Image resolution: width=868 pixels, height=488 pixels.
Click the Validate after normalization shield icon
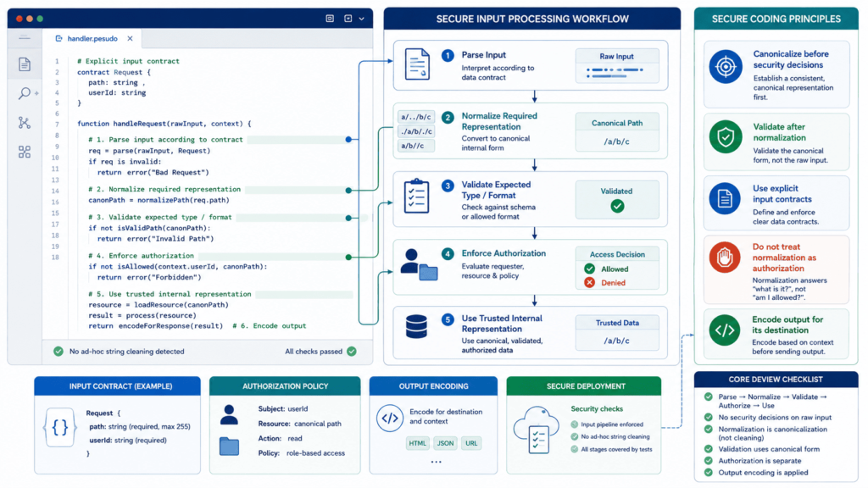point(726,136)
